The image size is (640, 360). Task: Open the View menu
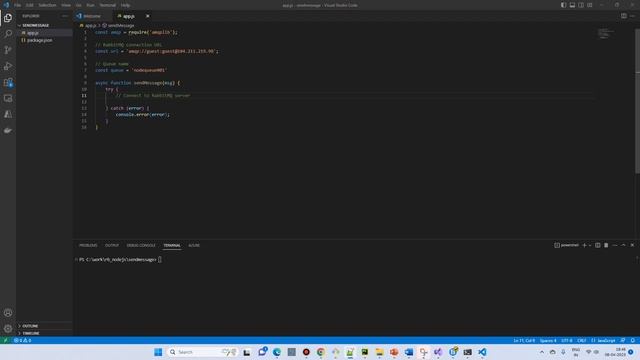[x=66, y=5]
